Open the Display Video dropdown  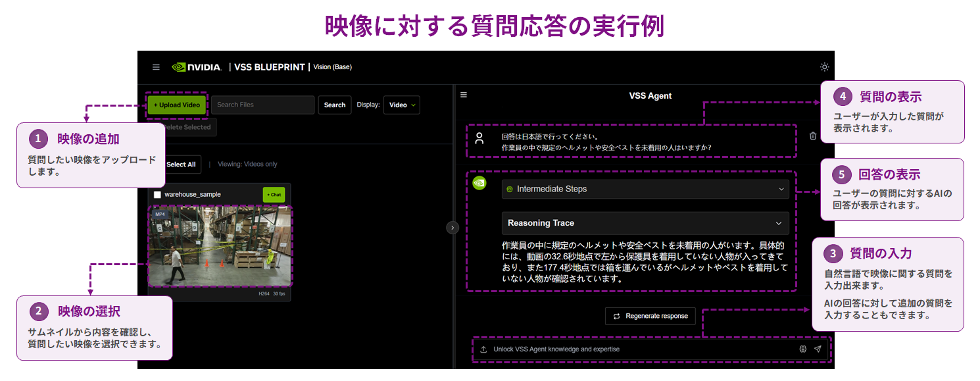click(x=401, y=105)
